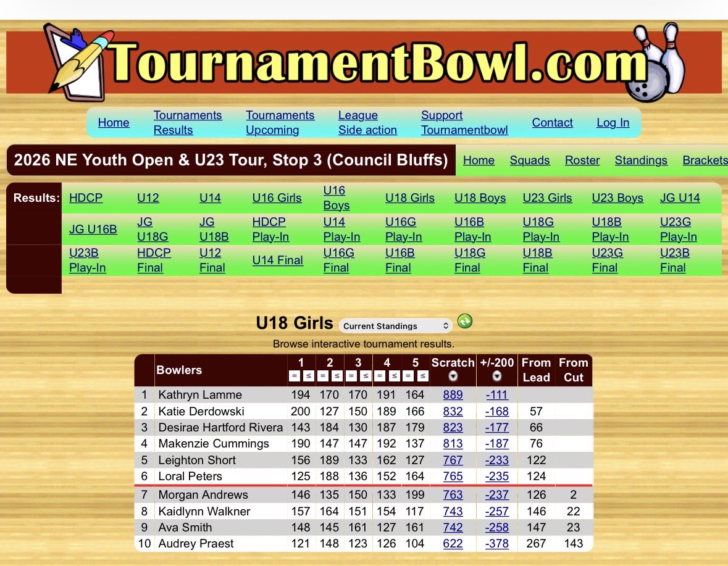Click the equals icon under game 4
Screen dimensions: 728x566
[x=380, y=377]
